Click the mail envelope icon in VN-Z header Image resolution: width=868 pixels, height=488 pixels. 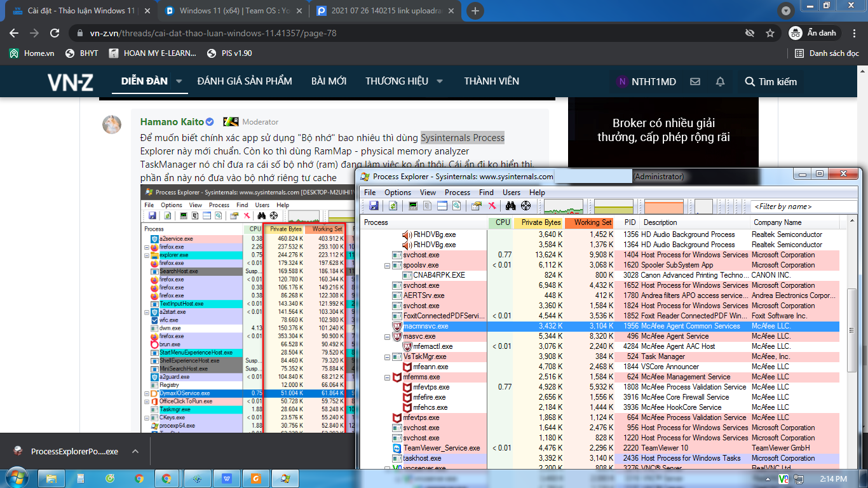pyautogui.click(x=695, y=81)
